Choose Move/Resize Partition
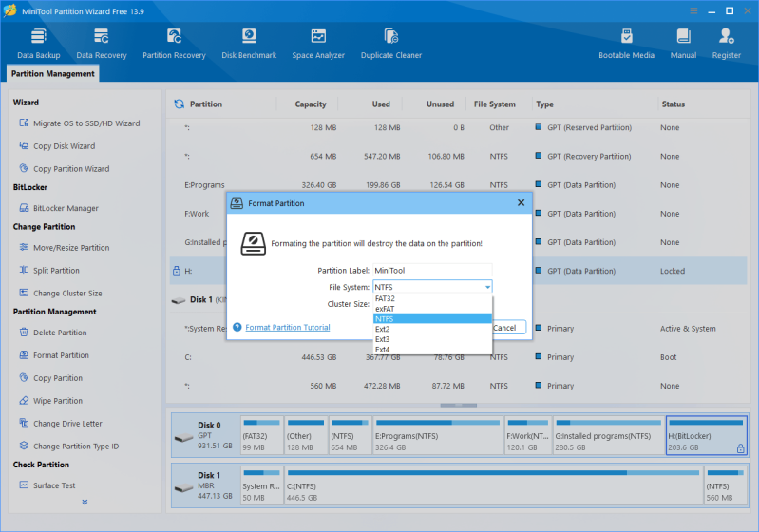 [x=65, y=248]
